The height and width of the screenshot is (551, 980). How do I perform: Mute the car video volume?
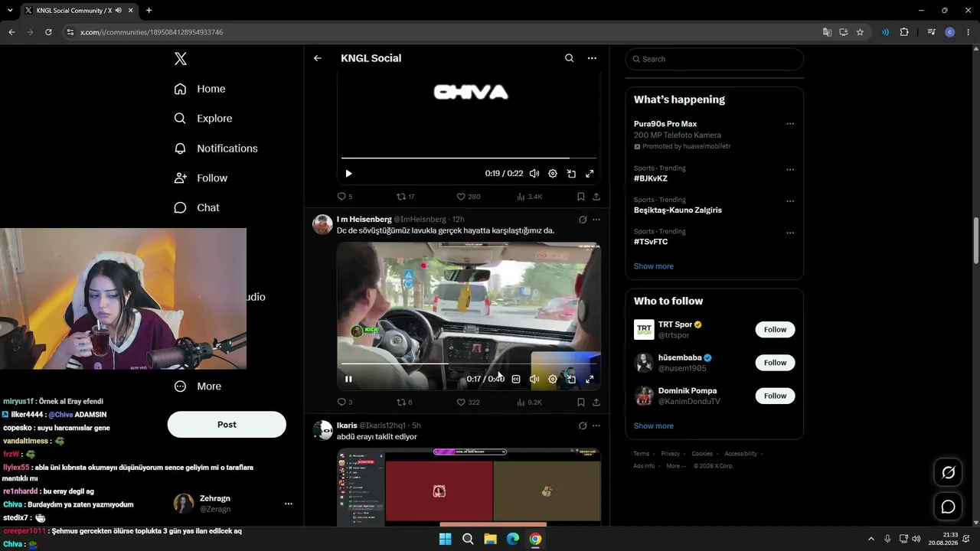(x=534, y=379)
